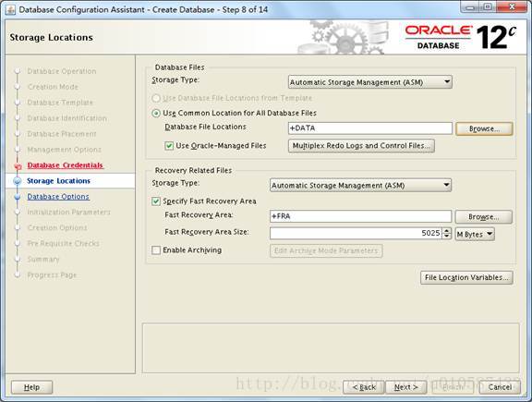The image size is (532, 402).
Task: Increase the Fast Recovery Area Size with the up arrow
Action: 447,230
